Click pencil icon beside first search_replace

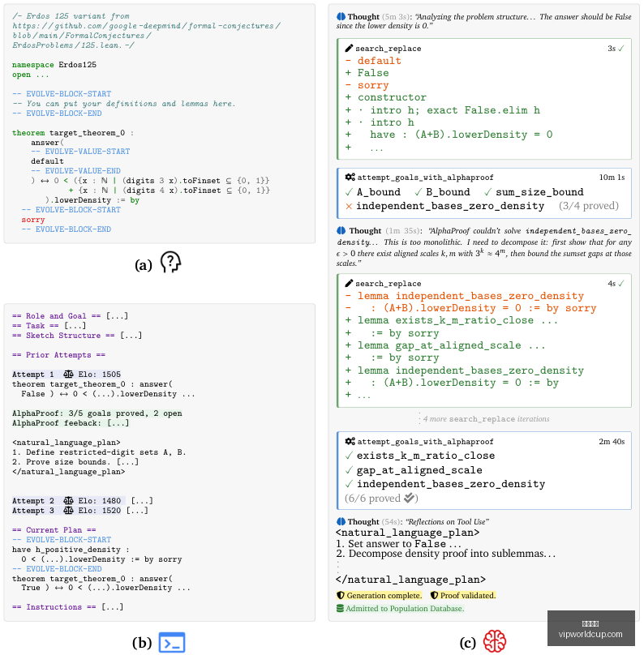[349, 49]
